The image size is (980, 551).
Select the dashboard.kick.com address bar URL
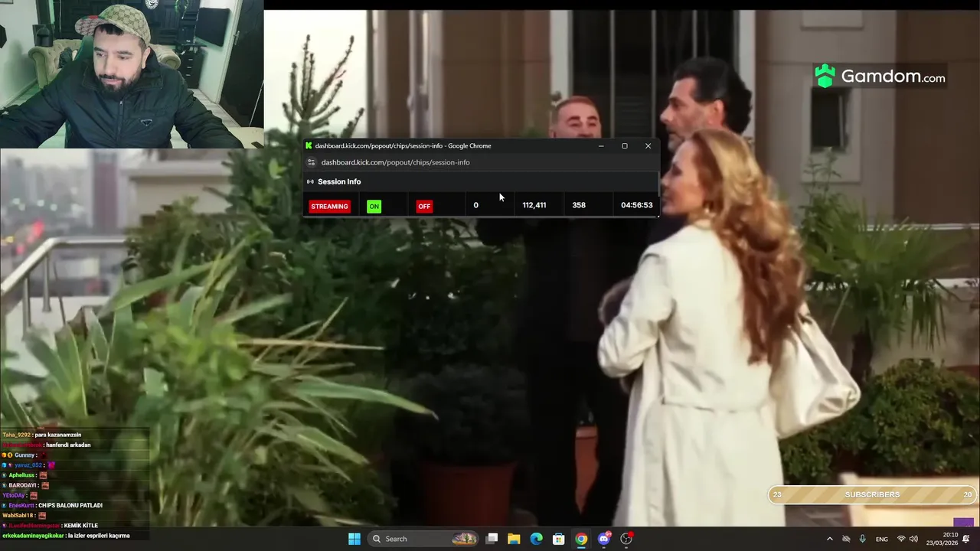(395, 162)
